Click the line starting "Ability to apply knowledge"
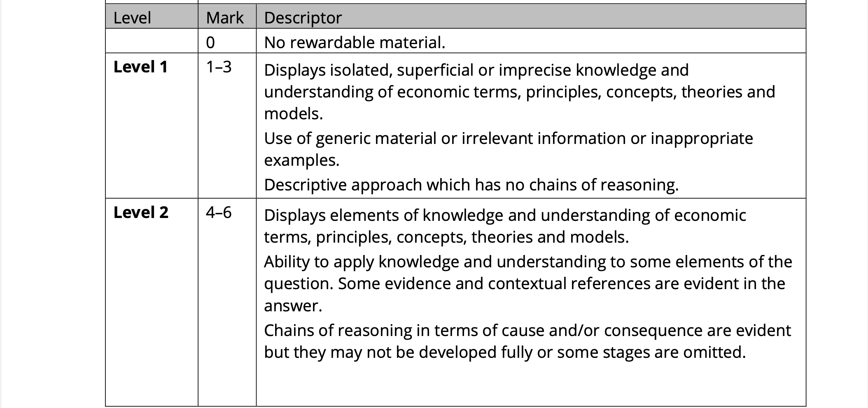Image resolution: width=868 pixels, height=408 pixels. 528,262
